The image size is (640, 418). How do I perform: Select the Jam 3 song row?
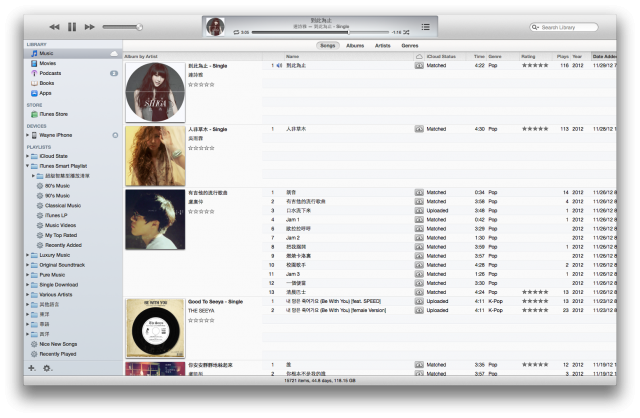[x=439, y=274]
